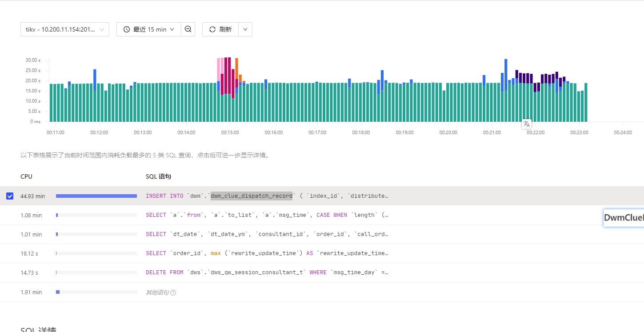Image resolution: width=644 pixels, height=332 pixels.
Task: Click the SQL 语句 column header
Action: [158, 176]
